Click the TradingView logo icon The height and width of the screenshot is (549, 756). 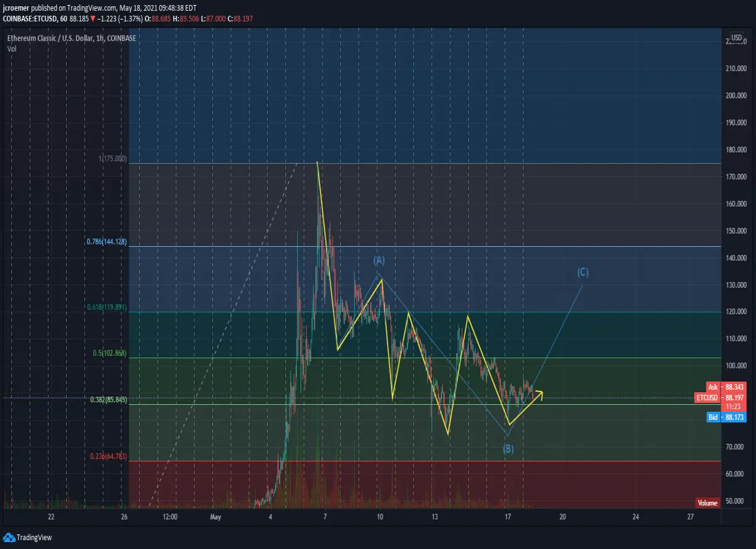tap(9, 537)
